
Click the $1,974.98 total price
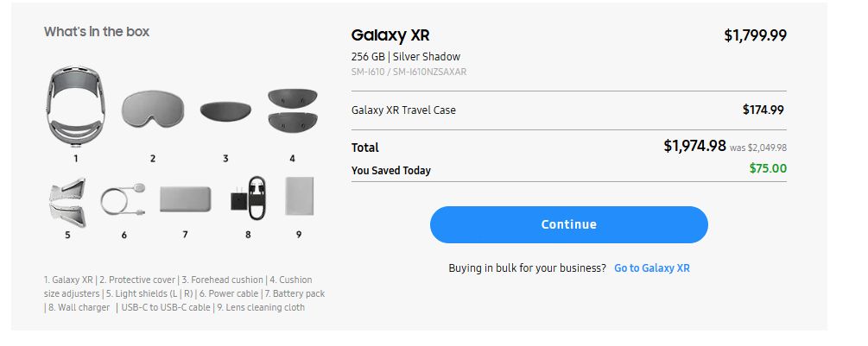pyautogui.click(x=694, y=146)
